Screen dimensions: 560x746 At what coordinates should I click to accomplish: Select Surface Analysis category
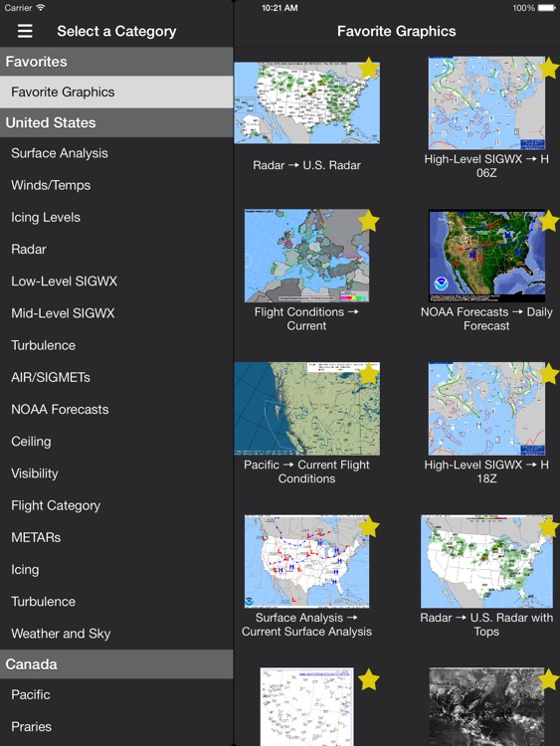coord(116,153)
